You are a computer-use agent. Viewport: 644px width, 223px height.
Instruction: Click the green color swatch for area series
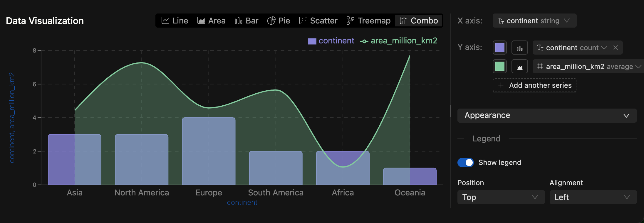(x=500, y=66)
